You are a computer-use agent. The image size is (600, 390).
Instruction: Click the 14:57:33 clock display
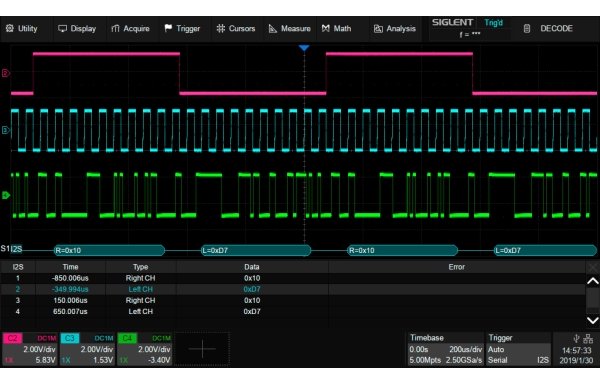576,350
